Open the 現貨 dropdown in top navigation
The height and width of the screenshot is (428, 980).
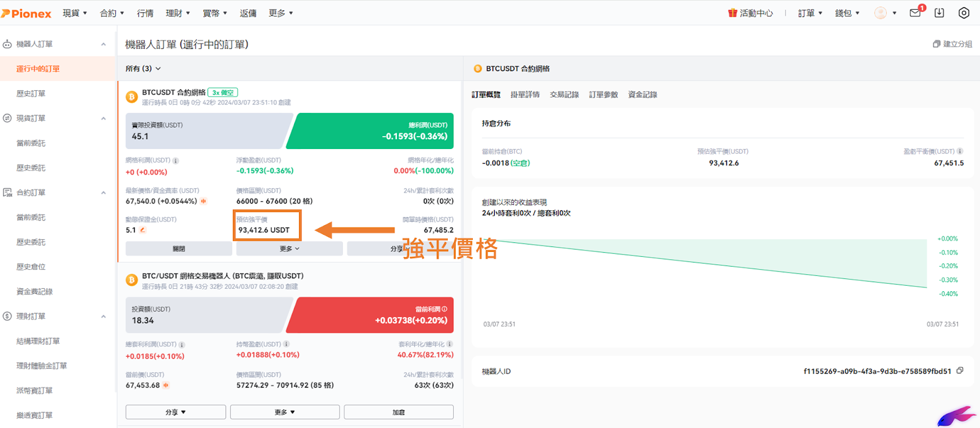pos(75,13)
